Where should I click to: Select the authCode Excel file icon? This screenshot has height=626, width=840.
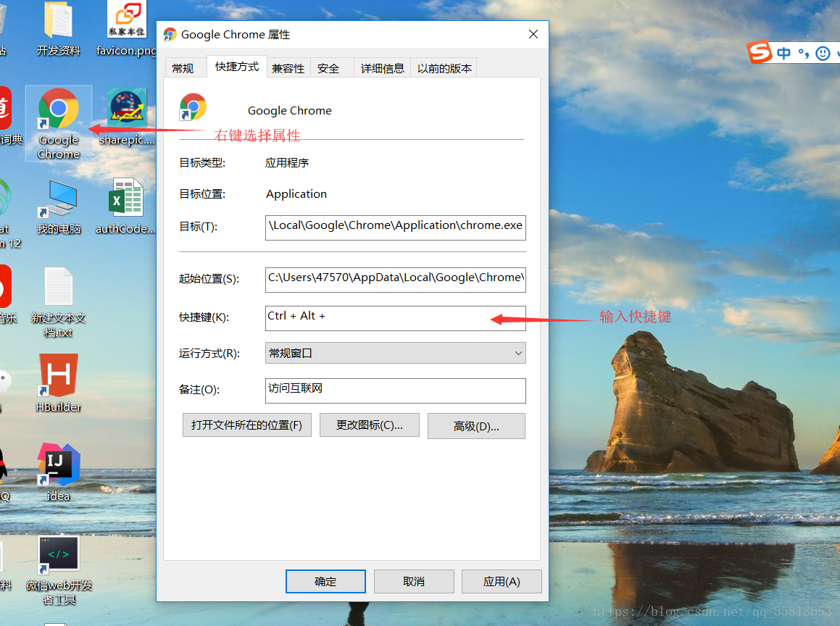click(126, 207)
